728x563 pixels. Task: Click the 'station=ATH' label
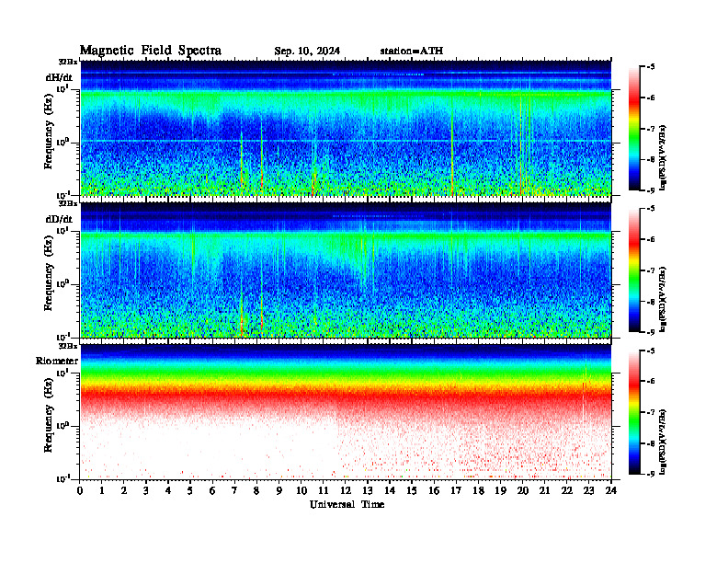[412, 51]
